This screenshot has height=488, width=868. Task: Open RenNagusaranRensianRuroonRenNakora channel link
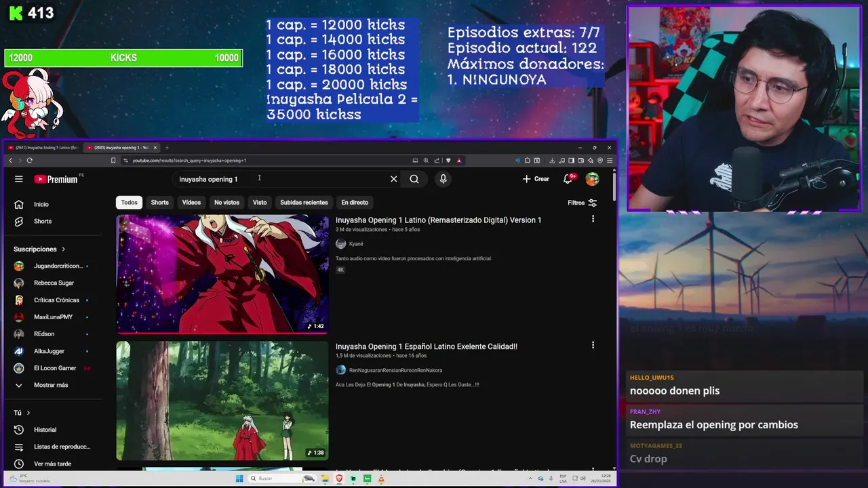[395, 370]
